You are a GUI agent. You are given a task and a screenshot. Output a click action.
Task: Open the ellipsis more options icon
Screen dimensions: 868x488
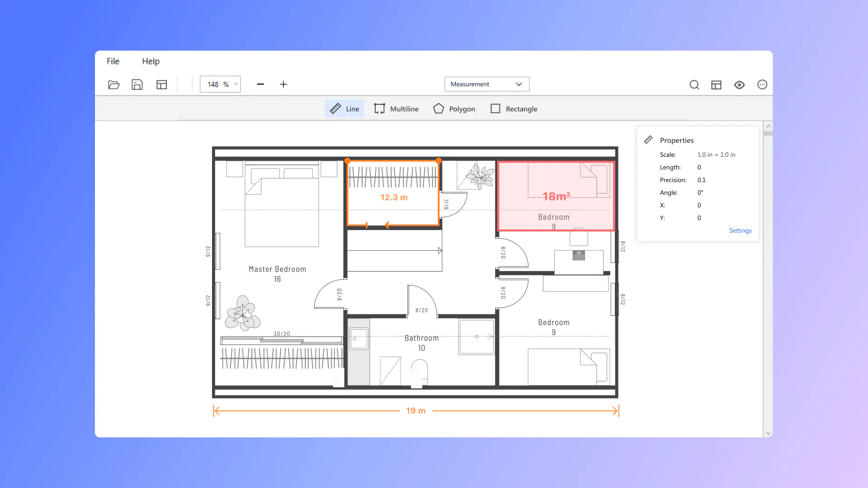[762, 84]
